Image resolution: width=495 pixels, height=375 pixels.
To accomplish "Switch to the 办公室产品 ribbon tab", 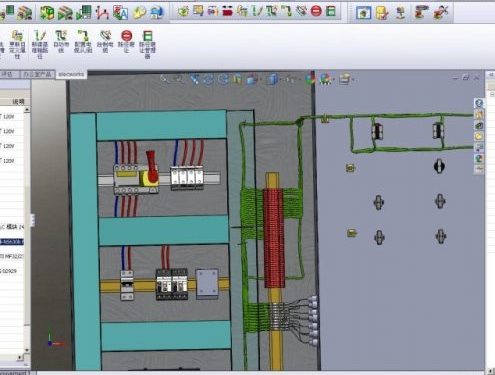I will tap(37, 74).
